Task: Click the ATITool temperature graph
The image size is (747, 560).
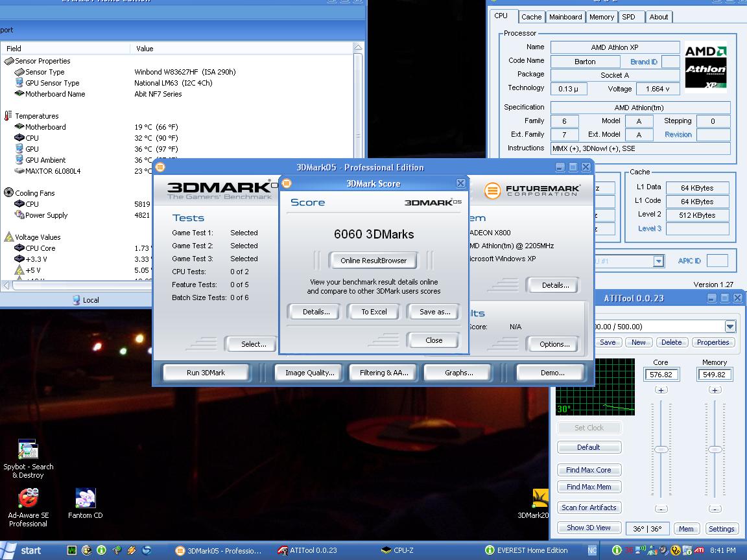Action: [x=595, y=387]
